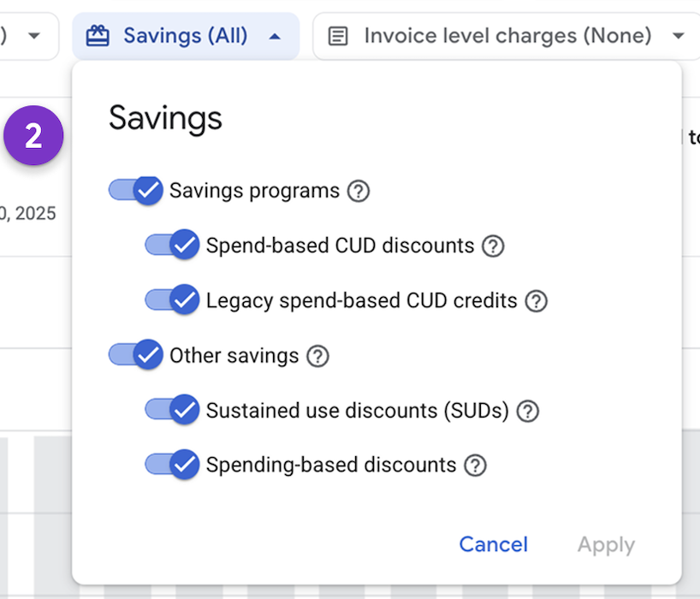The image size is (700, 599).
Task: Disable the Savings programs toggle
Action: click(135, 191)
